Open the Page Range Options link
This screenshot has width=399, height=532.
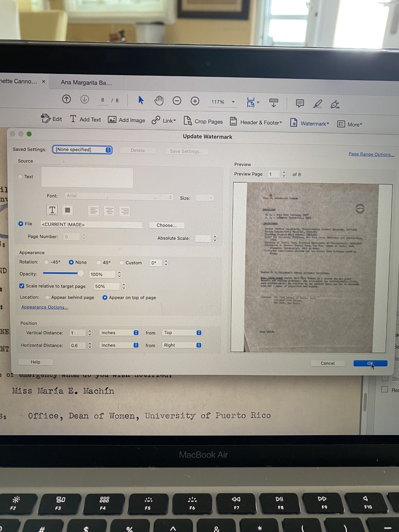coord(371,154)
